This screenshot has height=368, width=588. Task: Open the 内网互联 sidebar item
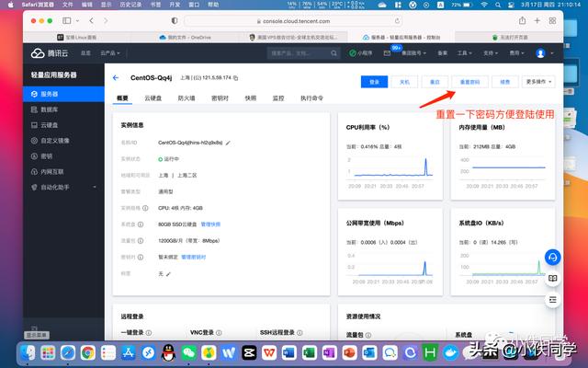(x=63, y=172)
